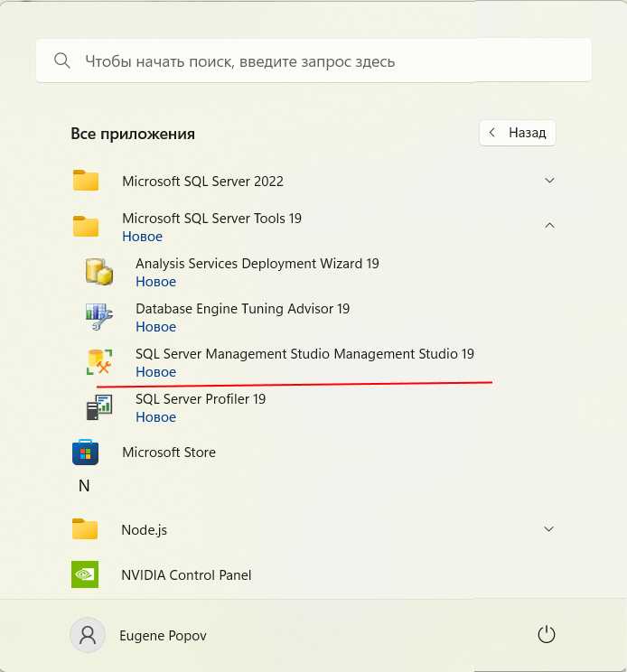Expand the Node.js folder chevron
This screenshot has width=627, height=672.
(548, 529)
